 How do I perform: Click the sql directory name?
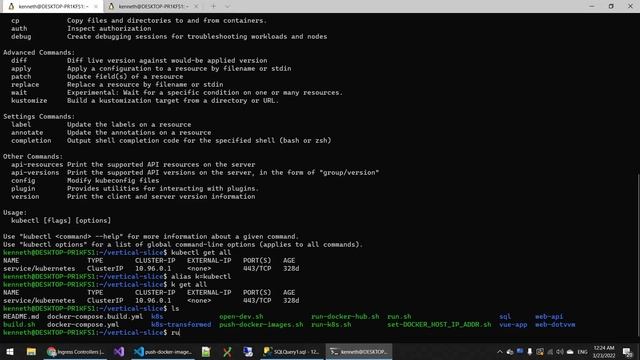[x=505, y=316]
